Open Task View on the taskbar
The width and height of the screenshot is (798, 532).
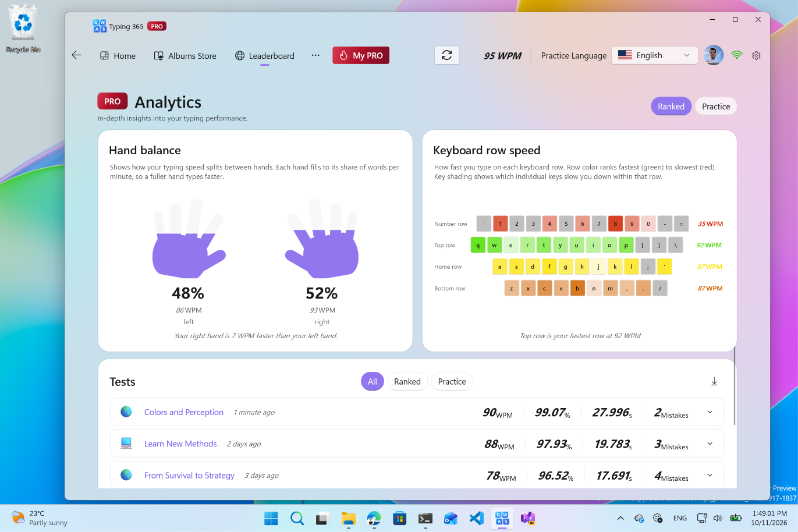point(322,518)
